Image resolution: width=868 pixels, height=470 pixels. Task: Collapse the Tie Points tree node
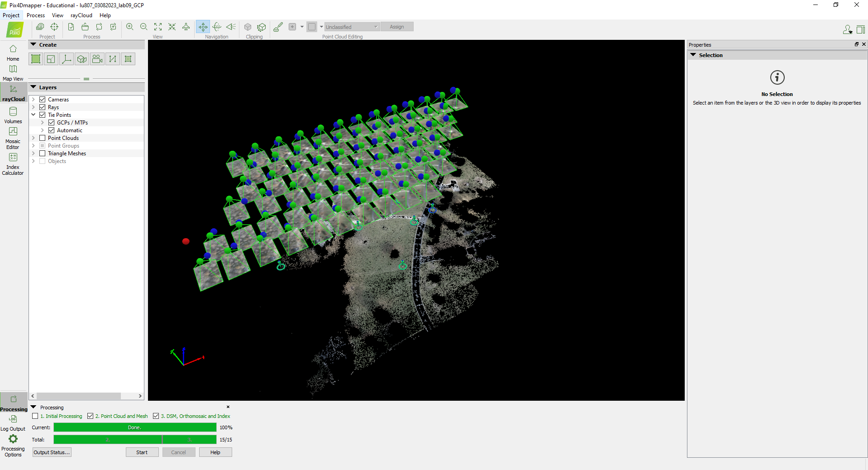(x=33, y=115)
